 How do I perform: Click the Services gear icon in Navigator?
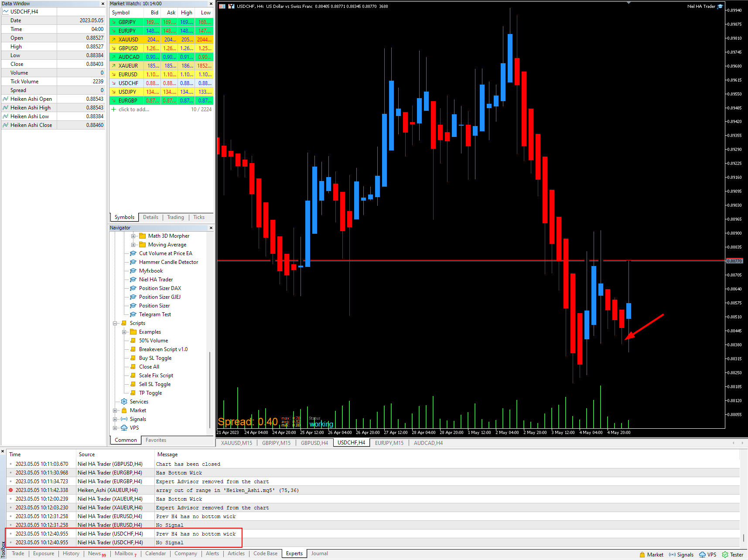(124, 402)
